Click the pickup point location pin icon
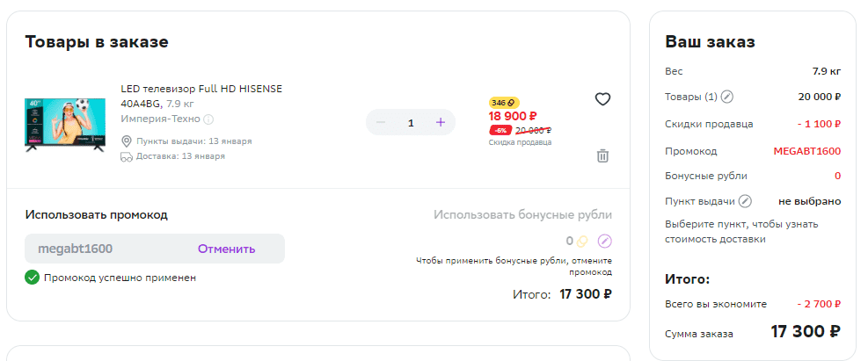Viewport: 868px width, 361px height. pyautogui.click(x=127, y=141)
